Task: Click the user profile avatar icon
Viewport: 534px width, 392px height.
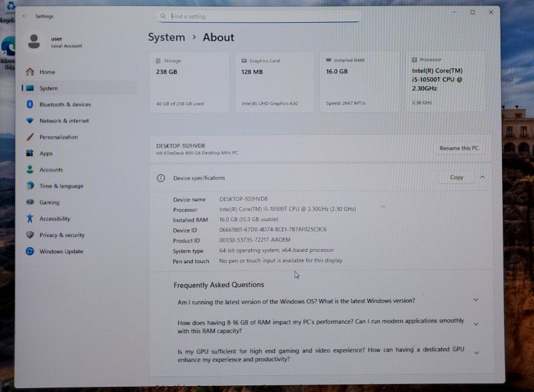Action: (x=34, y=41)
